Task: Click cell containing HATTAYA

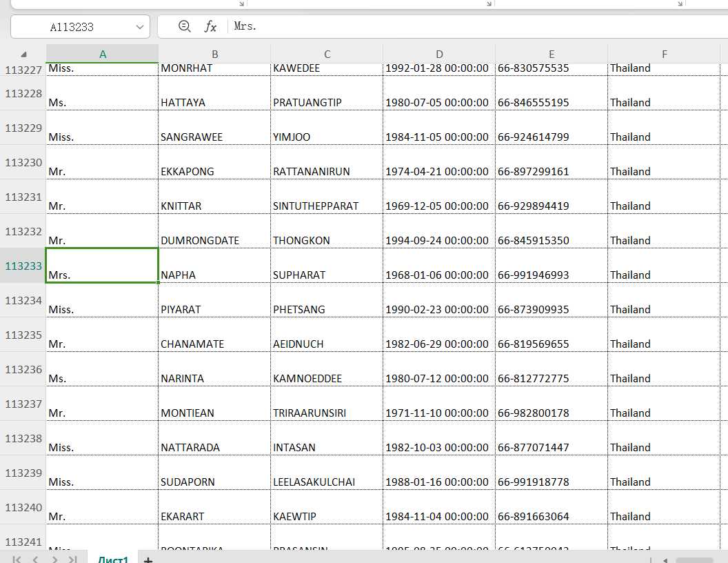Action: 214,93
